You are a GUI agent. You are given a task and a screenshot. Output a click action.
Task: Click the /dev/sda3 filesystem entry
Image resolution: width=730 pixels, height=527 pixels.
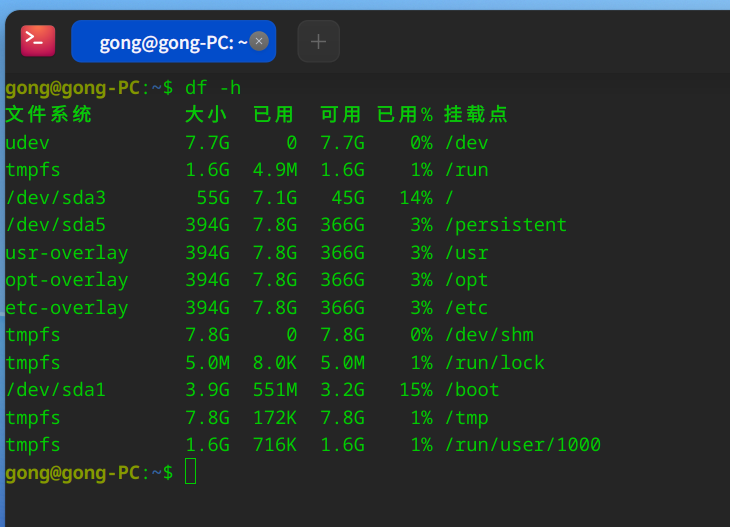coord(56,198)
